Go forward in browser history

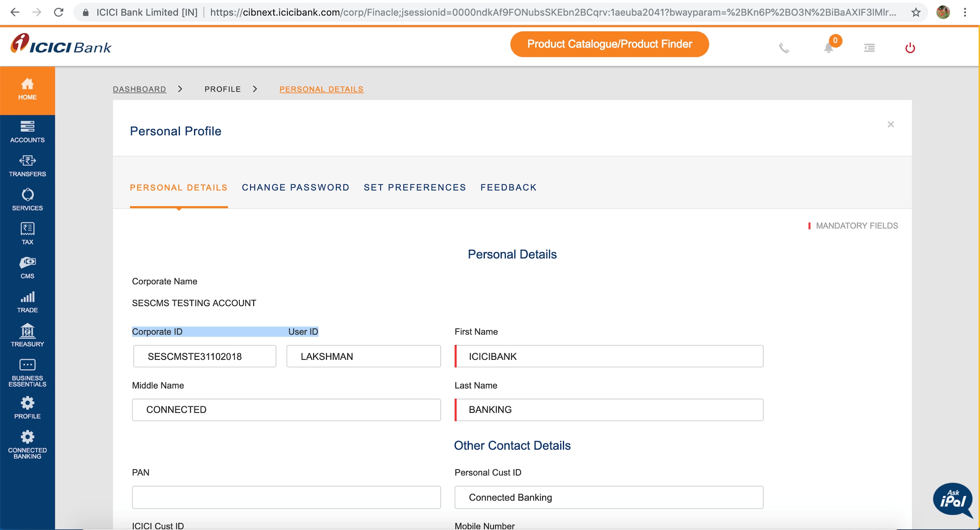click(37, 12)
